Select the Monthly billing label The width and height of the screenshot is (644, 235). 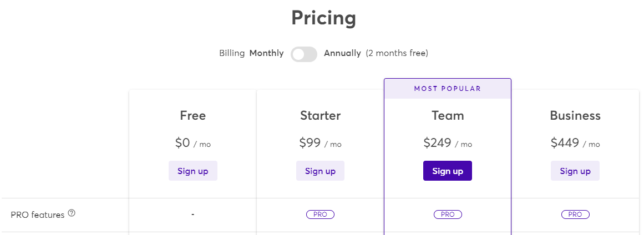[x=267, y=53]
